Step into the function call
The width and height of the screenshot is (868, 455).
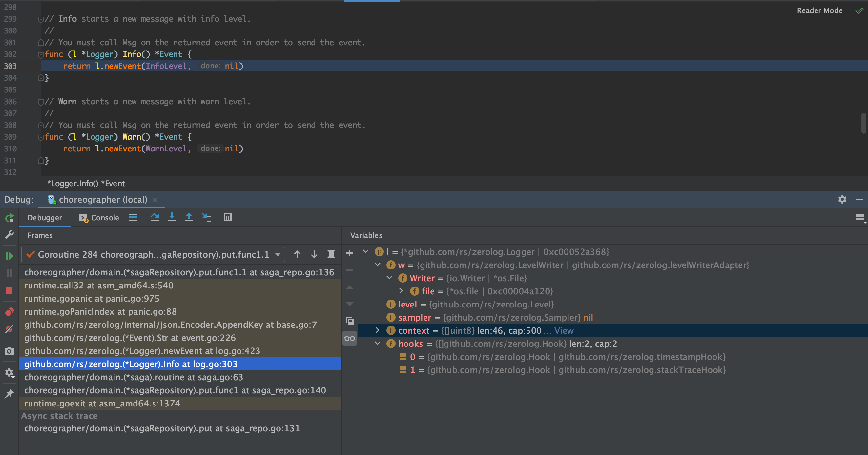point(172,217)
